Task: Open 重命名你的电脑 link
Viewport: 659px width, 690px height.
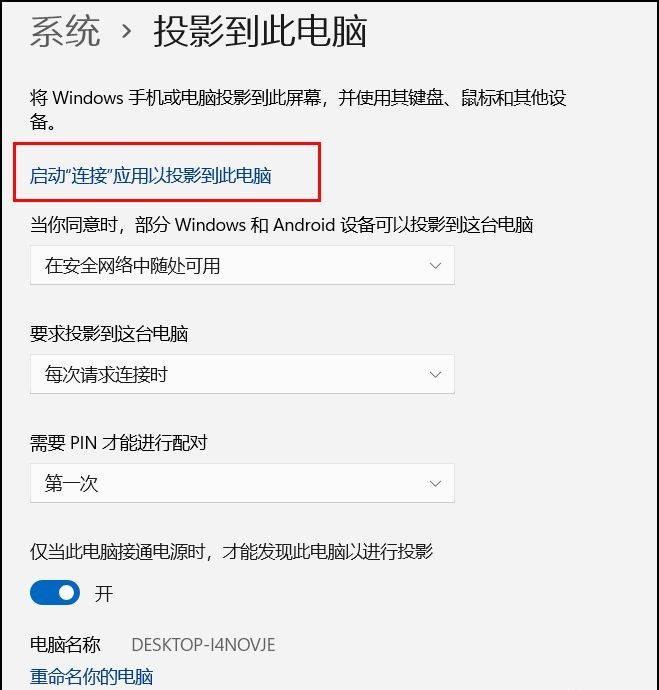Action: coord(92,676)
